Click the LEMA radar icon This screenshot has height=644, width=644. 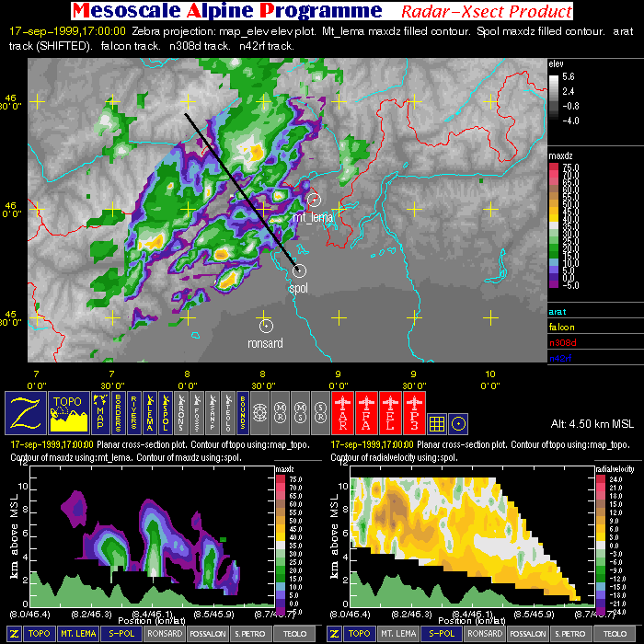(150, 413)
